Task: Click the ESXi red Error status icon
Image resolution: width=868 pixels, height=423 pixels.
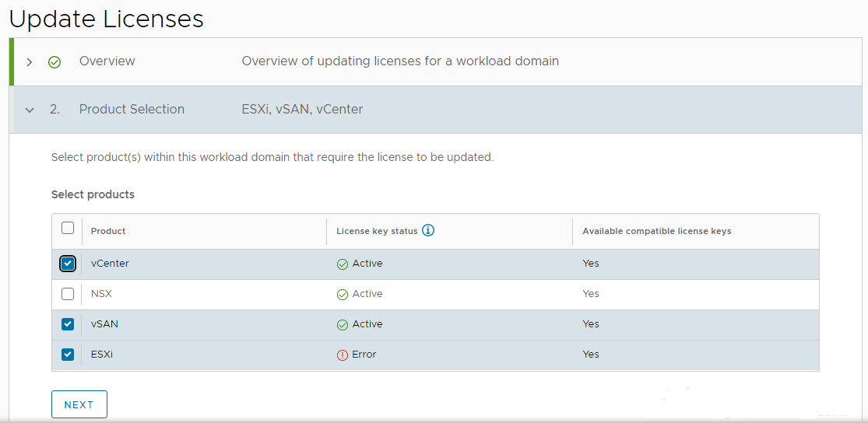Action: pyautogui.click(x=342, y=355)
